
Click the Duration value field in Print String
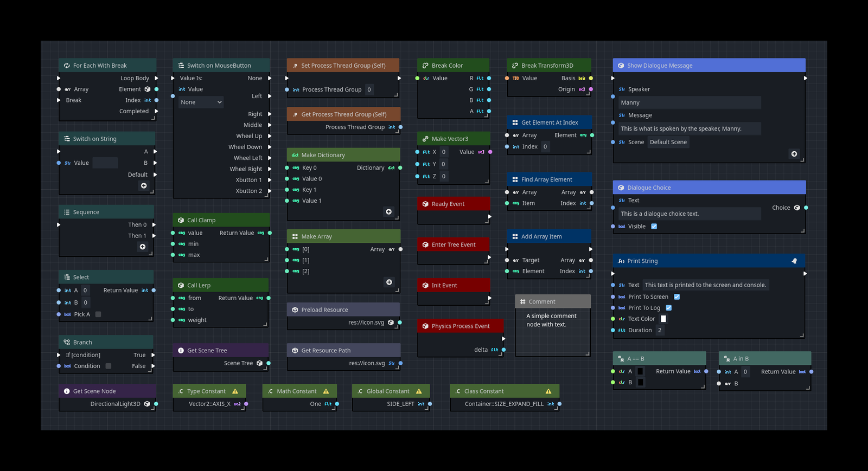click(x=660, y=331)
